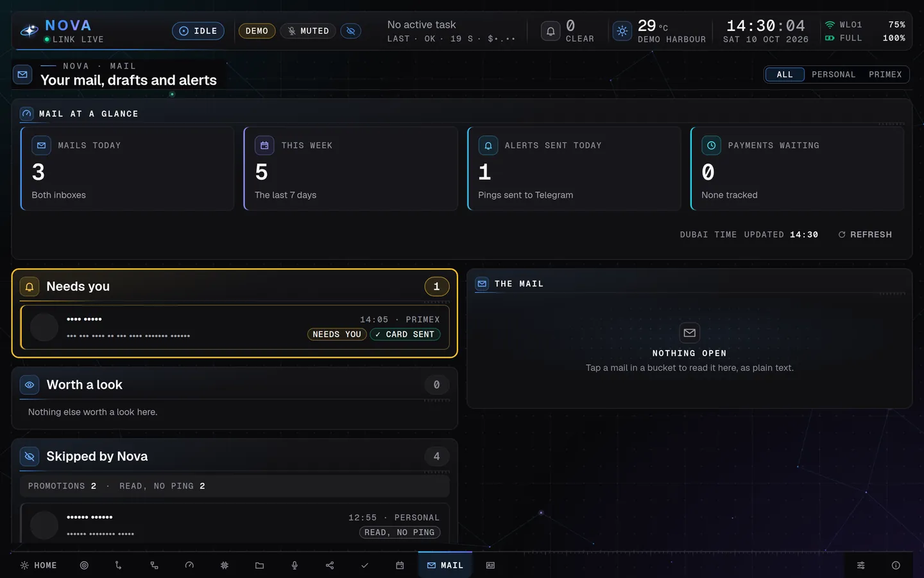Select the Mail tab in bottom navigation
The height and width of the screenshot is (578, 924).
(445, 565)
